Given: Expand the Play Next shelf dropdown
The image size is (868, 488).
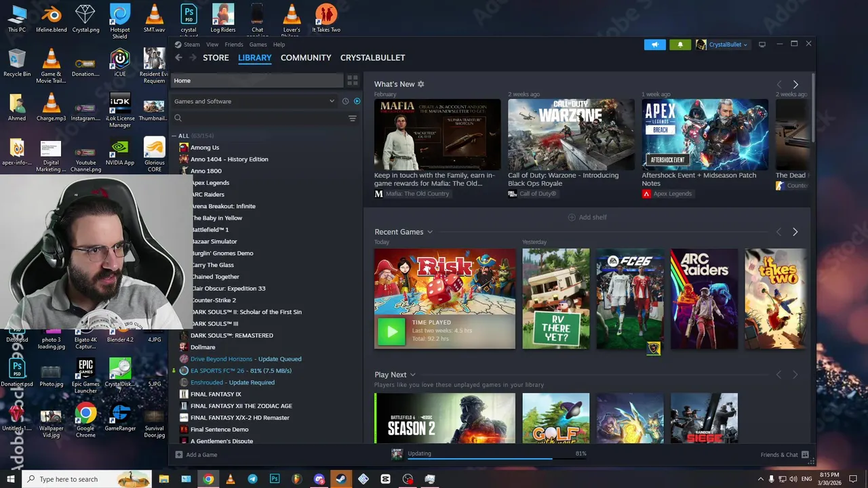Looking at the screenshot, I should tap(412, 375).
